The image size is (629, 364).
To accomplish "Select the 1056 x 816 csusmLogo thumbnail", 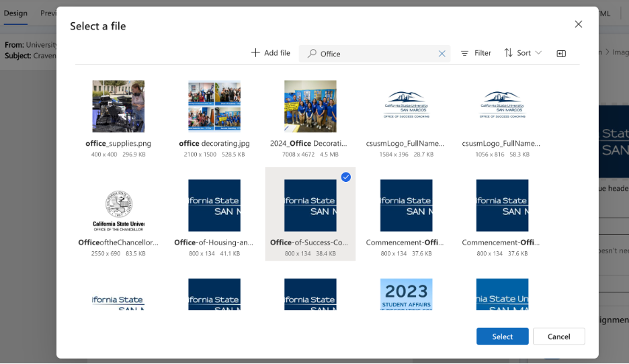I will click(x=502, y=106).
